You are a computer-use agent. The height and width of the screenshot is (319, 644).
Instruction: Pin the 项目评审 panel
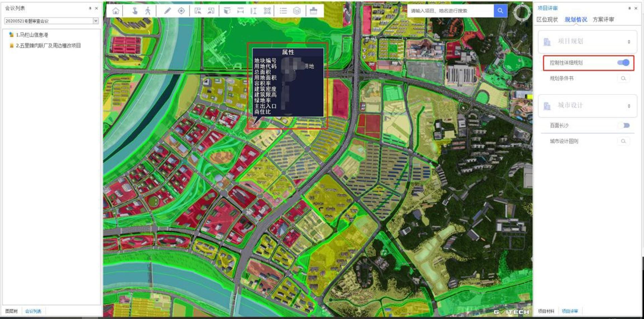[629, 8]
